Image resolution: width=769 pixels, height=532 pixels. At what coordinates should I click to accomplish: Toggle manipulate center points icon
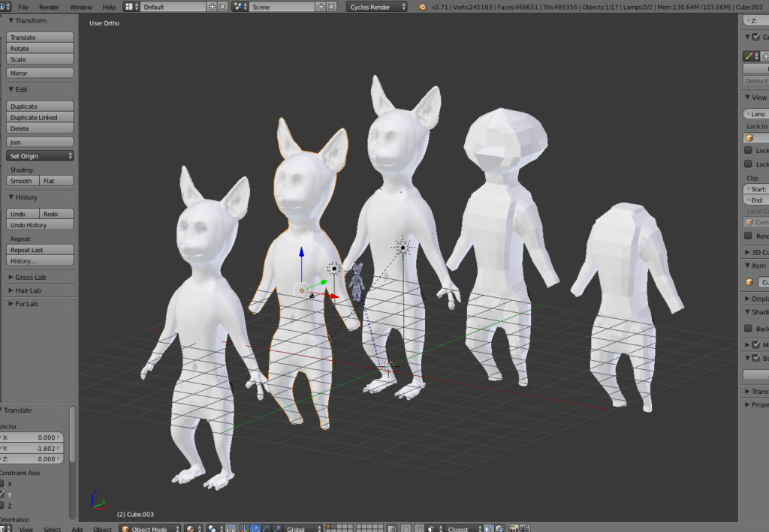click(230, 528)
